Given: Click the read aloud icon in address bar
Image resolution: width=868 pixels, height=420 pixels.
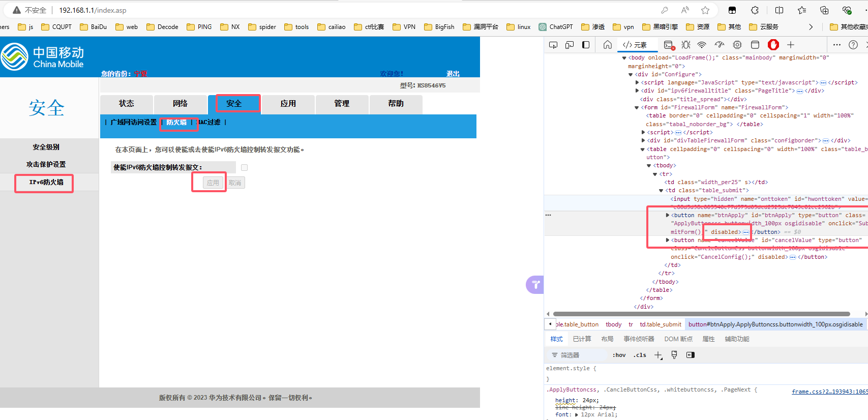Looking at the screenshot, I should 685,10.
